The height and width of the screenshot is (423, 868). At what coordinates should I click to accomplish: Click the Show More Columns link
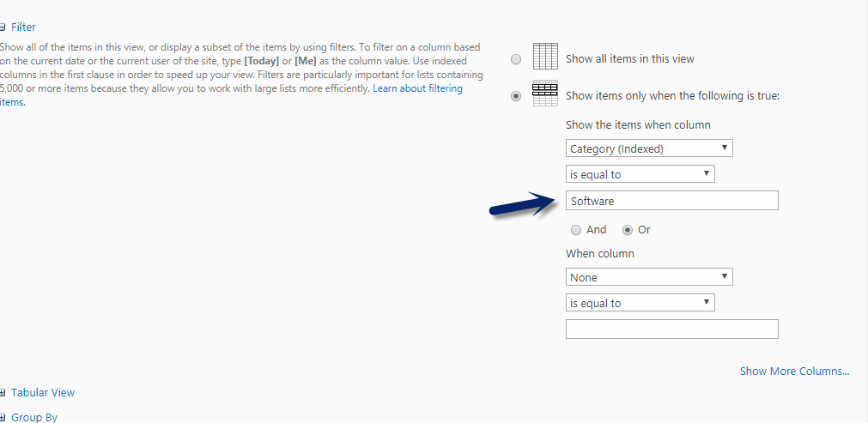[794, 372]
